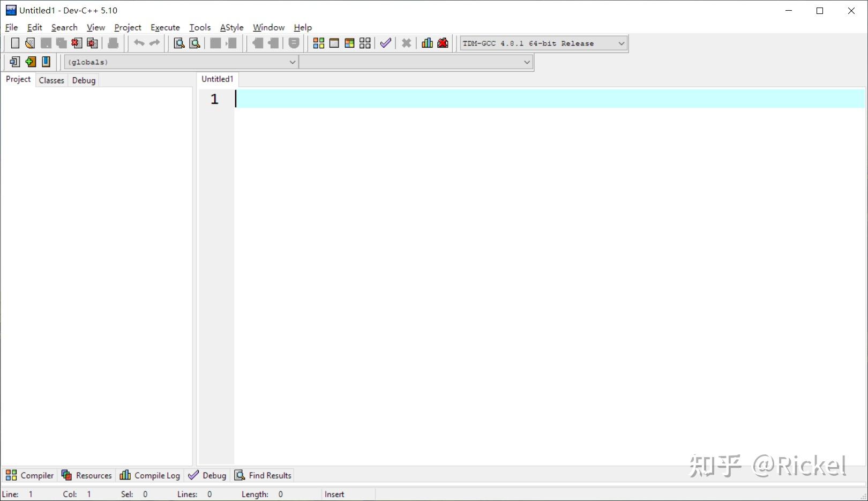Open the Resources bottom panel tab
This screenshot has width=868, height=501.
pos(86,475)
